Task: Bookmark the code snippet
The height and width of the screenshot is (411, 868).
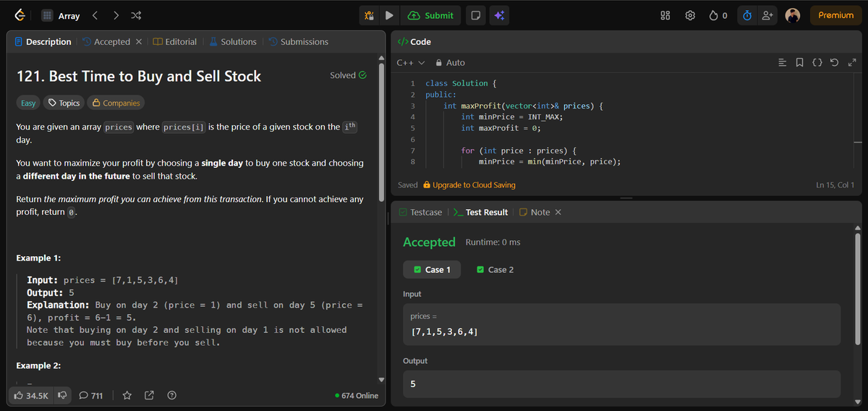Action: 799,63
